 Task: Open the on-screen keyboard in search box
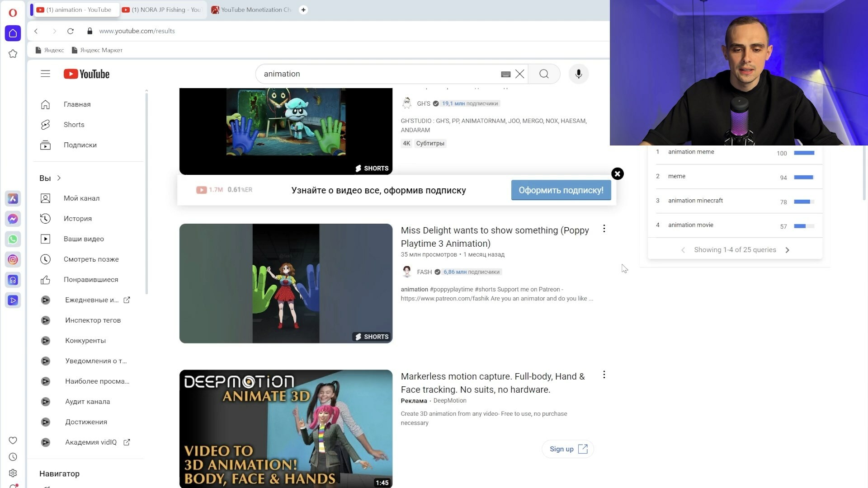coord(506,74)
